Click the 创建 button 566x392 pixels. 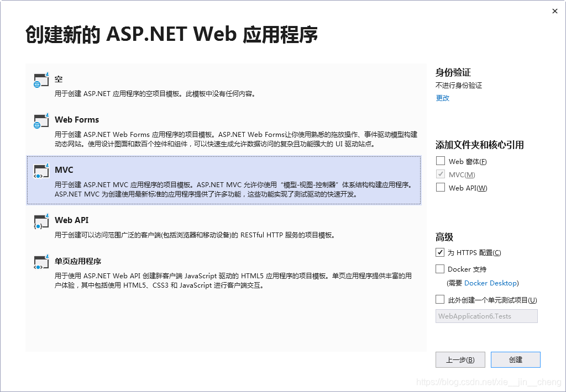pyautogui.click(x=516, y=360)
